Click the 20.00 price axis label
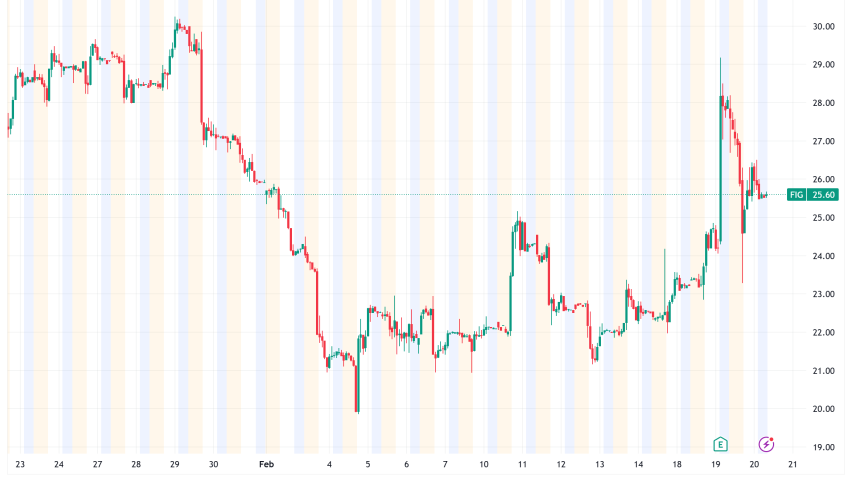The width and height of the screenshot is (852, 485). 823,409
